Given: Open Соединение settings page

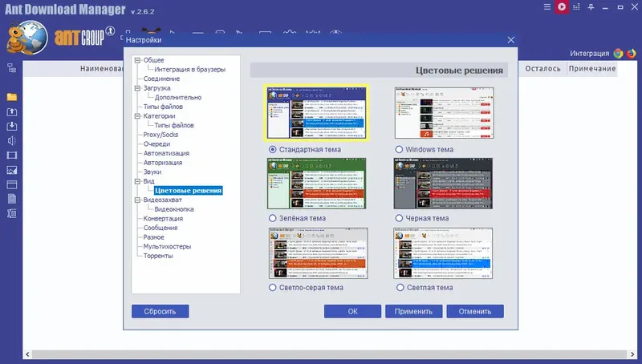Looking at the screenshot, I should pos(161,79).
